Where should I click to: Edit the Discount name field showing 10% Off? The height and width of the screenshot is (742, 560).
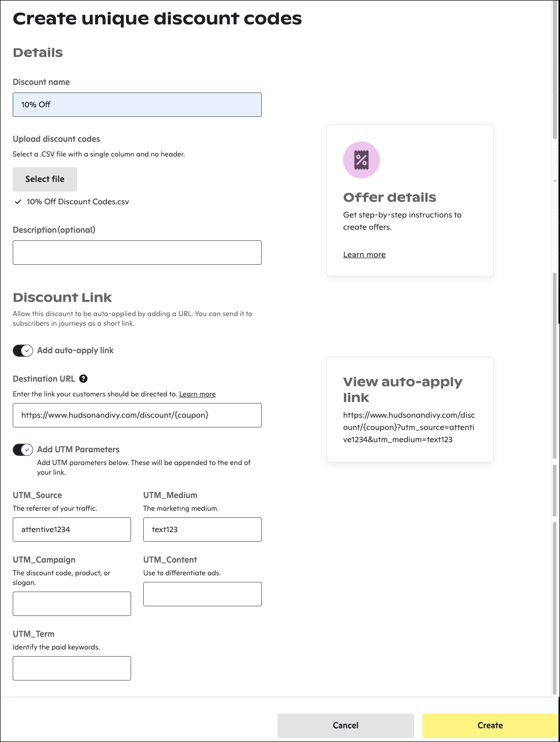pos(137,104)
